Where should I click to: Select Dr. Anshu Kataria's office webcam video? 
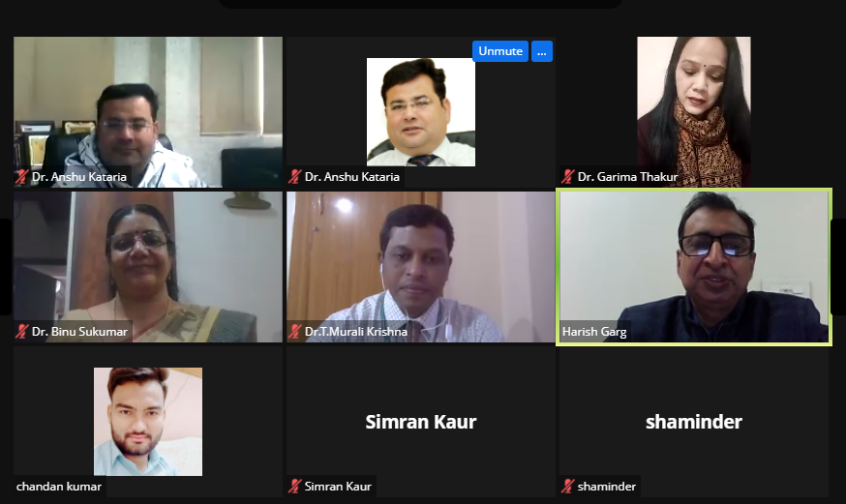point(148,112)
